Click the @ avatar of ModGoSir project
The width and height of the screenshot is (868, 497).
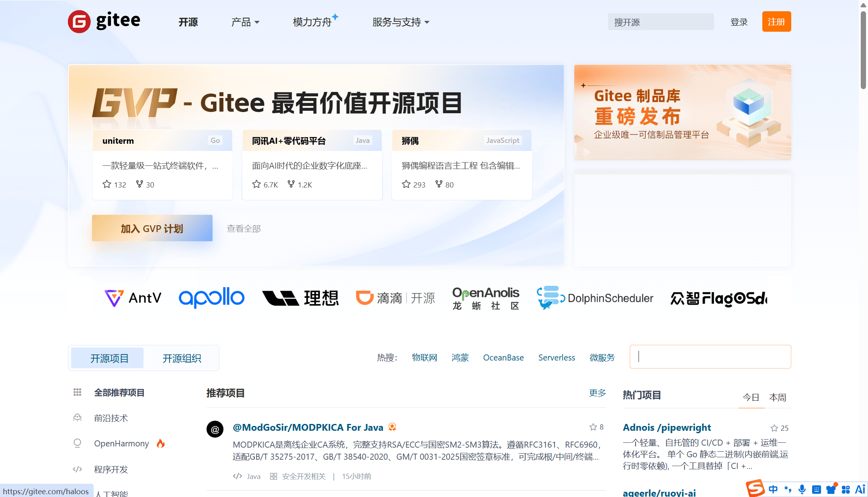[215, 430]
